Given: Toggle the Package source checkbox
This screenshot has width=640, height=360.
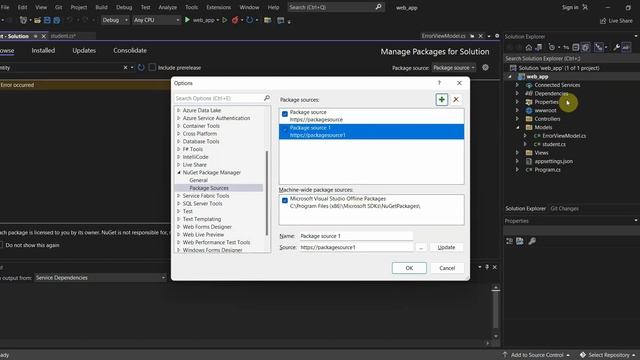Looking at the screenshot, I should point(284,114).
